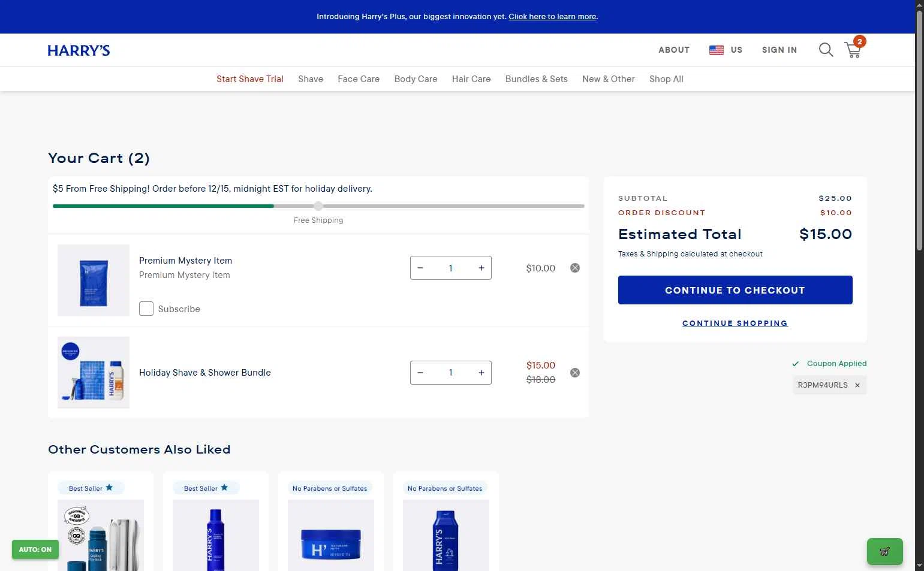
Task: Open the Bundles & Sets menu
Action: click(537, 79)
